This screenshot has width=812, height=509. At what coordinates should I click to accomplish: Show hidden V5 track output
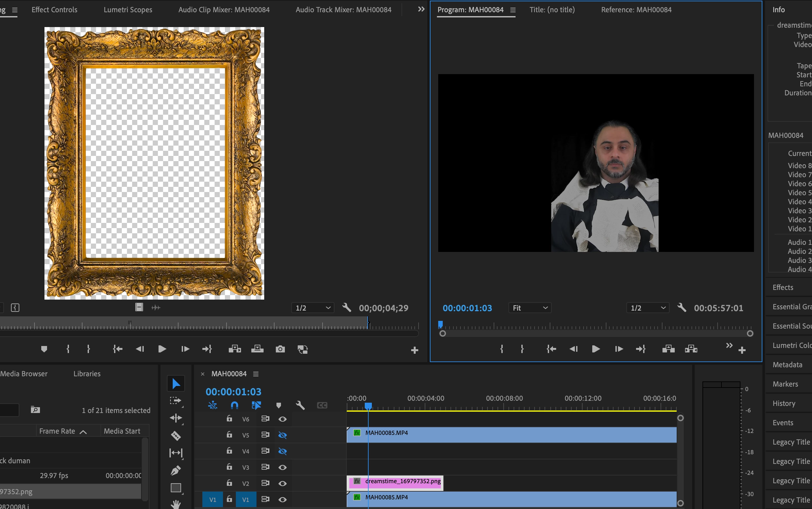[x=283, y=435]
